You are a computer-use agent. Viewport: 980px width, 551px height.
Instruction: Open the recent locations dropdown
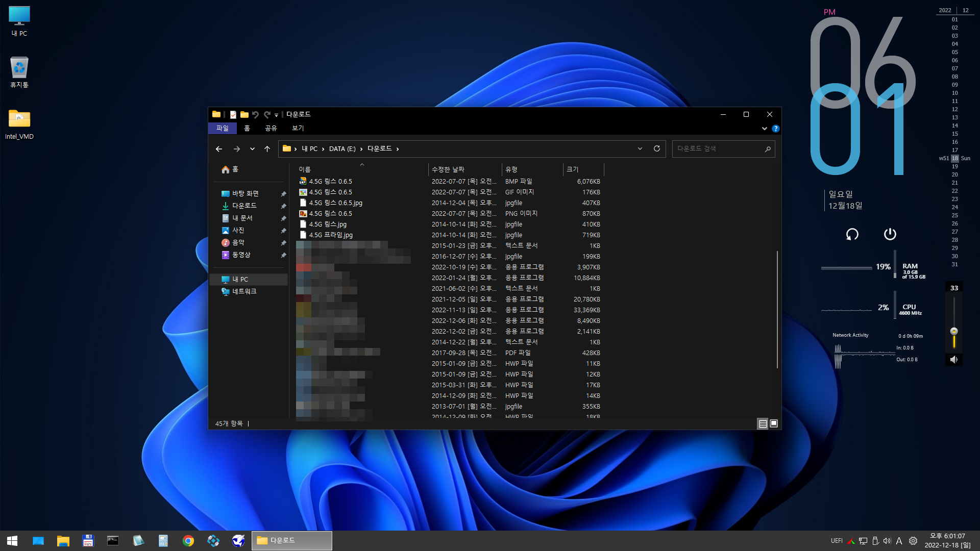coord(252,149)
